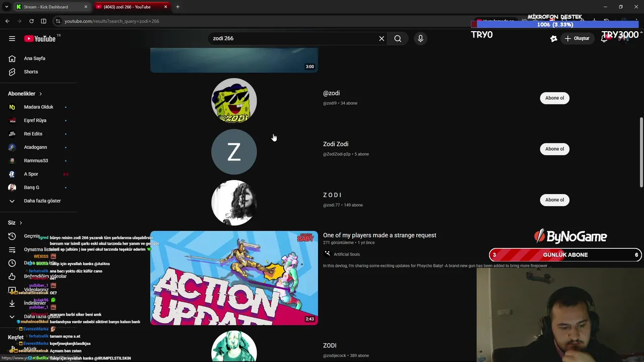
Task: Subscribe to Z O D I channel
Action: click(x=554, y=200)
